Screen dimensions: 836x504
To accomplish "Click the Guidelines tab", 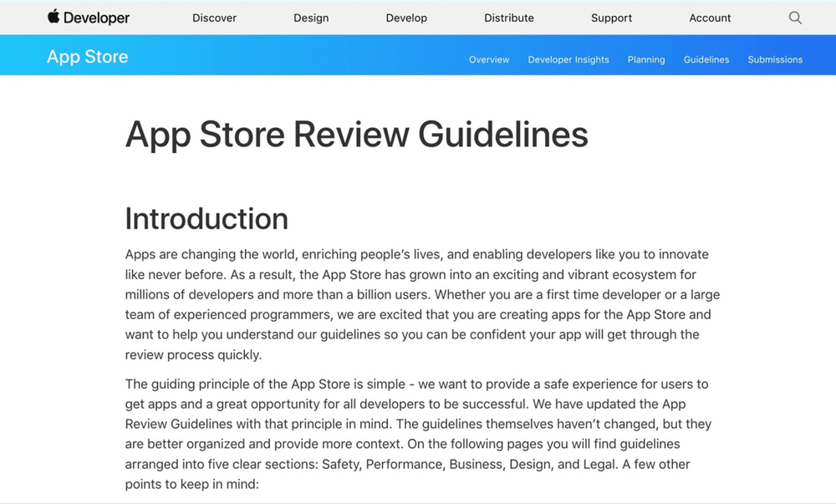I will 706,59.
